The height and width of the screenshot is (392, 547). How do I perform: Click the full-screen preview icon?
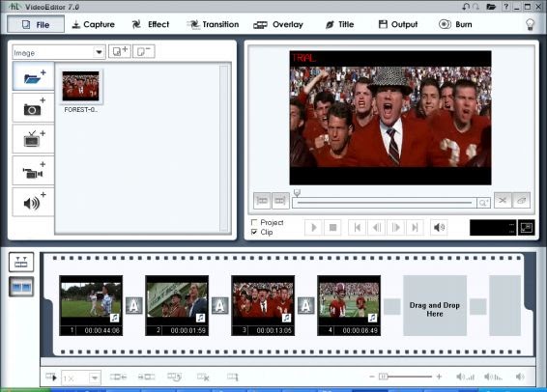click(x=526, y=228)
